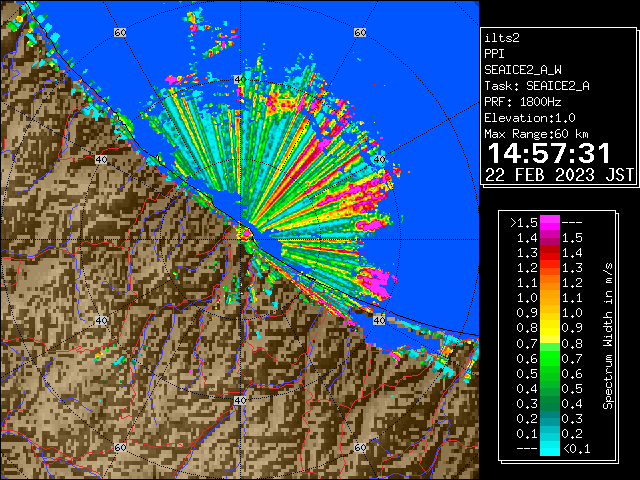Click the magenta radar site marker at map center
640x480 pixels.
(246, 234)
